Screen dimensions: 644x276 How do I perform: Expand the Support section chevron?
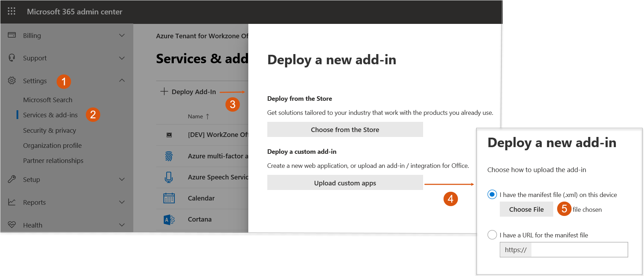click(x=122, y=58)
